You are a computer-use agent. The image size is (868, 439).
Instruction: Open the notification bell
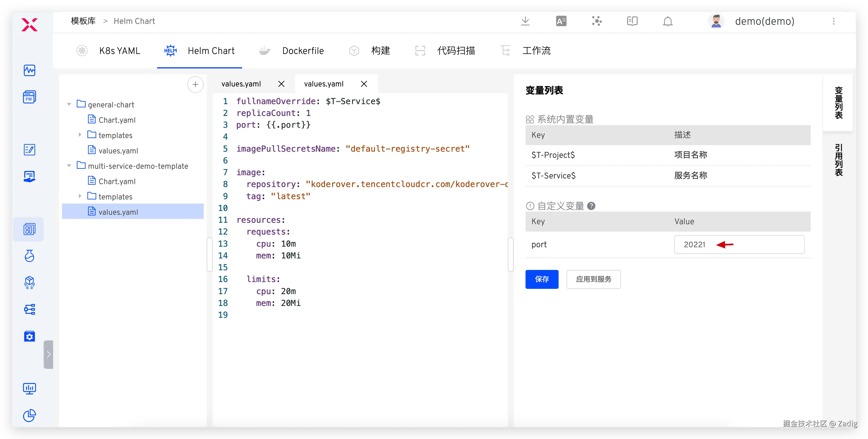pyautogui.click(x=668, y=21)
